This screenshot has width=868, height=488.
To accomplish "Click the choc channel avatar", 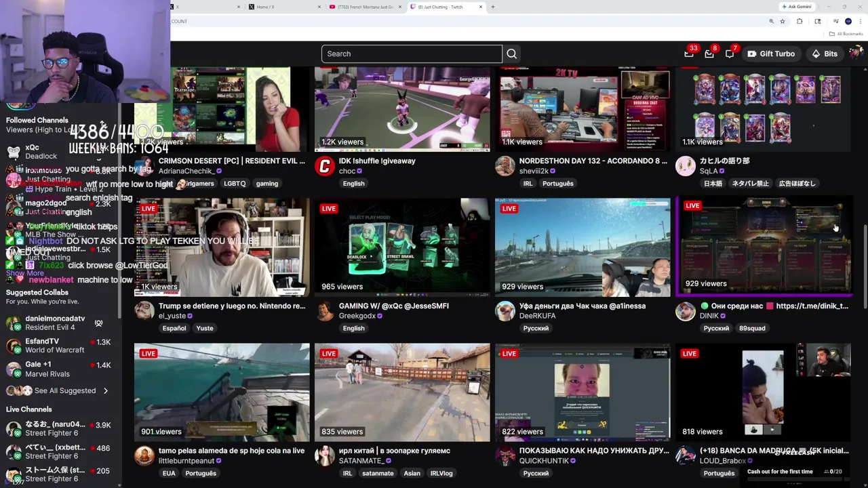I will click(x=325, y=166).
